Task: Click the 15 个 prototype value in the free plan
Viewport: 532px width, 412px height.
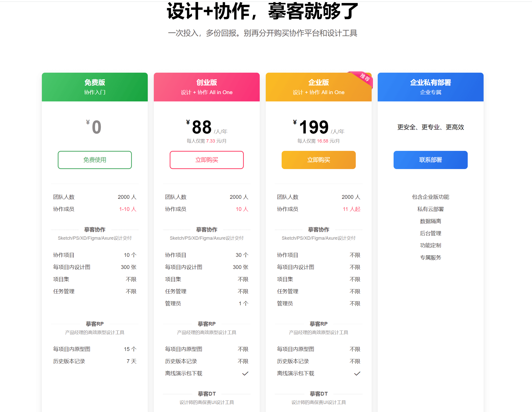Action: pyautogui.click(x=130, y=349)
